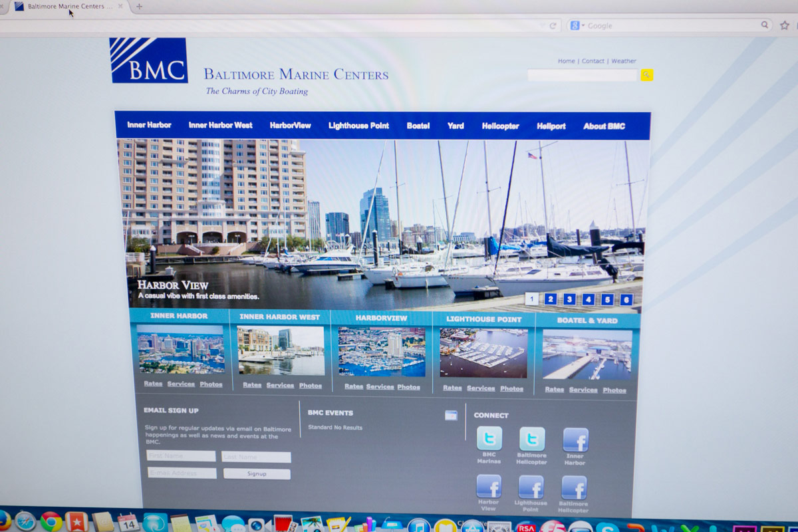The height and width of the screenshot is (532, 798).
Task: Click the Signup button
Action: tap(257, 474)
